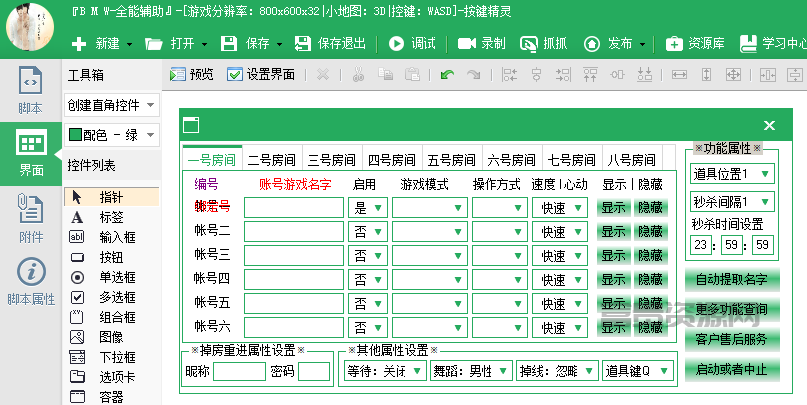Switch to 五号房间 tab
807x405 pixels.
(452, 160)
